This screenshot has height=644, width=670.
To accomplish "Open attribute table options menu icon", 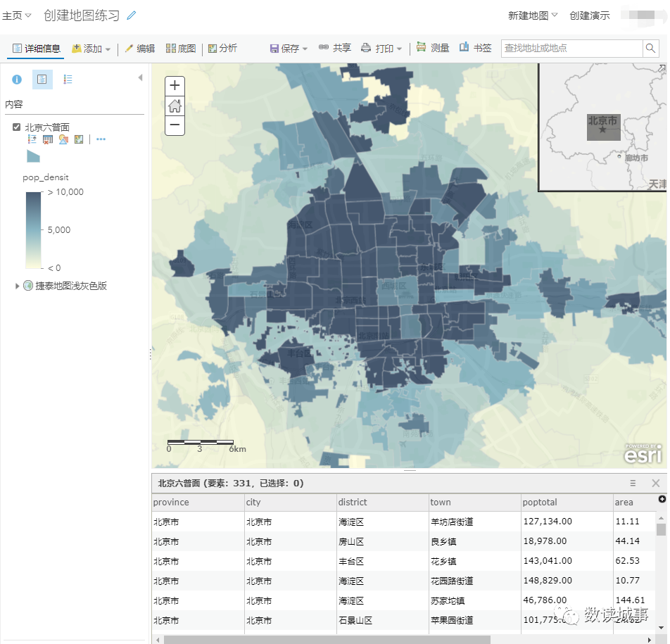I will coord(633,483).
